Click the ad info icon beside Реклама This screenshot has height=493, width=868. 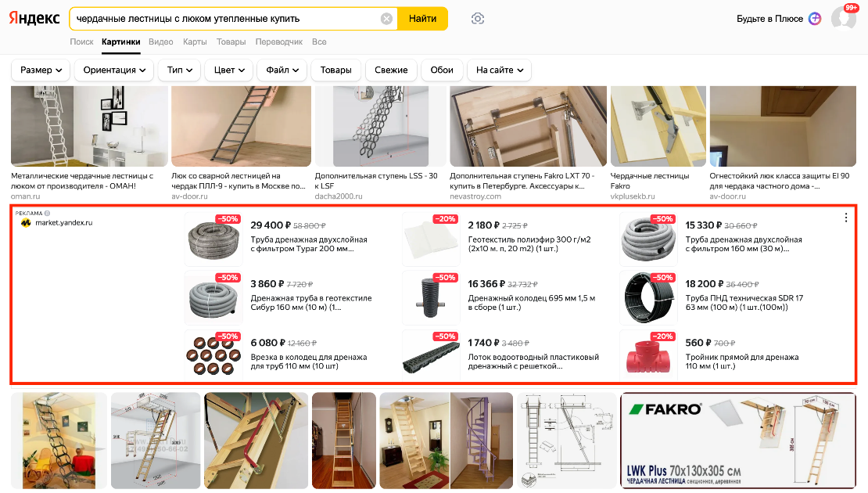pos(47,214)
